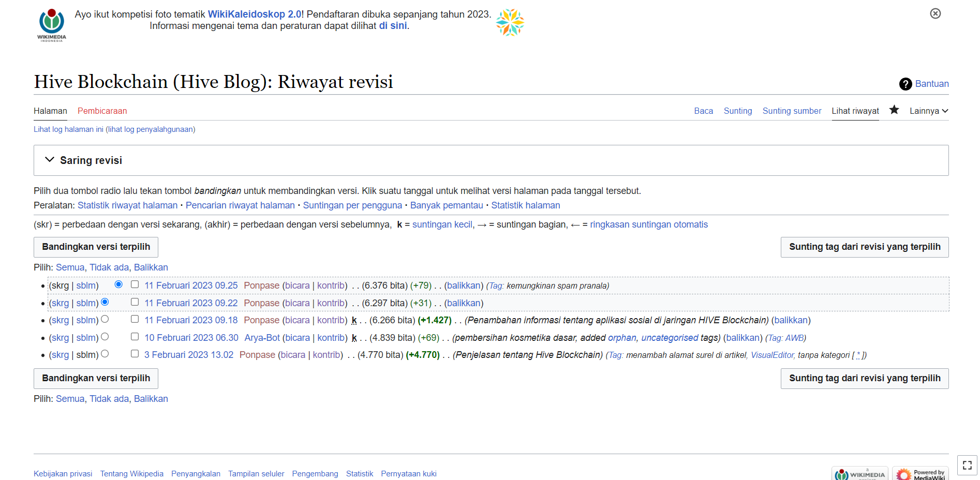Open the Pembicaraan tab
980x480 pixels.
(102, 111)
